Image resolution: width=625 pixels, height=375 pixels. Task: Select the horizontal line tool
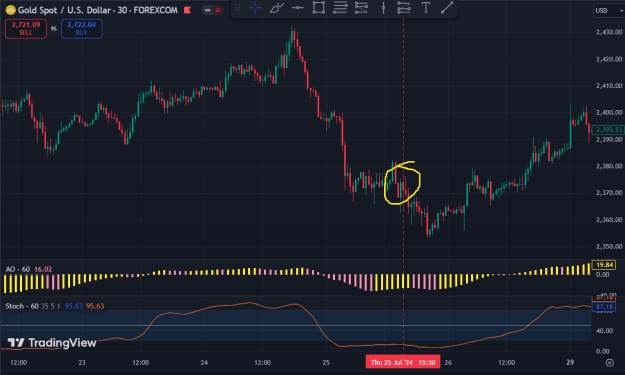point(297,8)
